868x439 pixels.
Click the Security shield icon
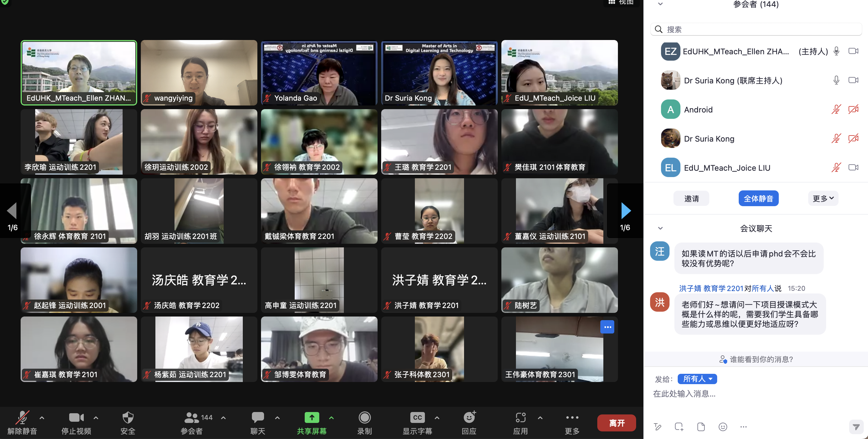click(128, 418)
